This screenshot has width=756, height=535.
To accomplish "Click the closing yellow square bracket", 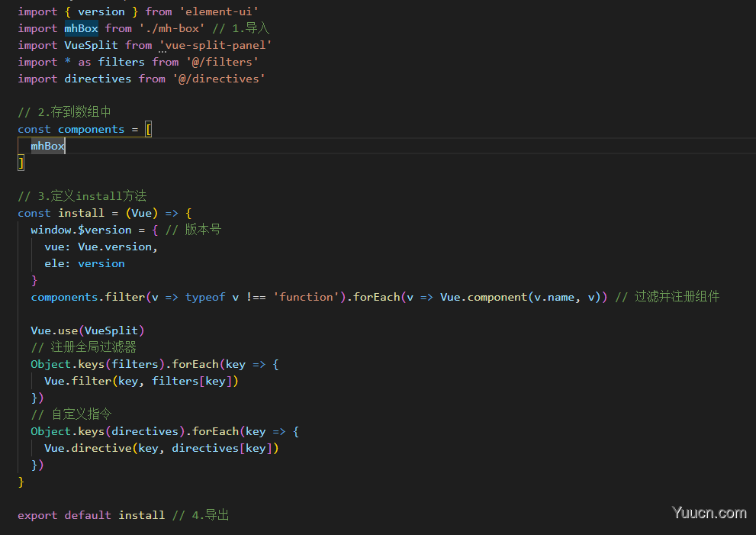I will coord(21,163).
